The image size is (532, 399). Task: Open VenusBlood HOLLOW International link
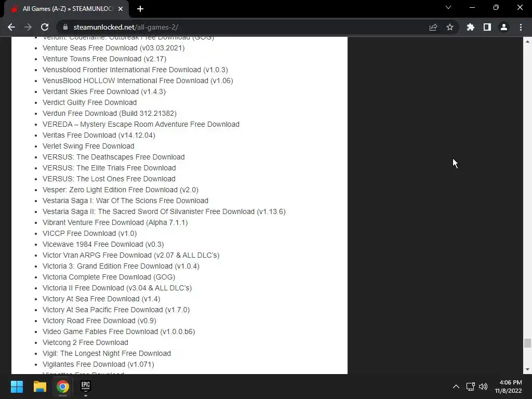coord(138,81)
